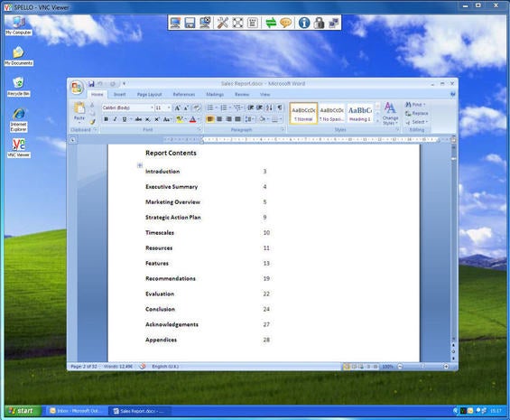Toggle Show/Hide paragraph marks

(x=280, y=107)
